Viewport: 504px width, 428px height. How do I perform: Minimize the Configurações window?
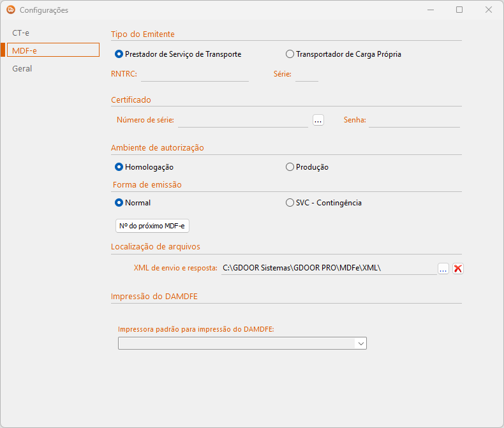(430, 10)
